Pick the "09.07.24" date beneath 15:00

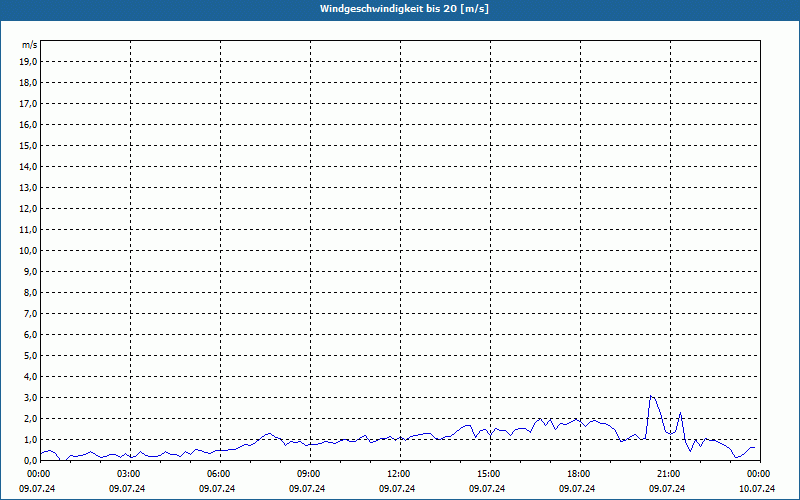(x=487, y=489)
